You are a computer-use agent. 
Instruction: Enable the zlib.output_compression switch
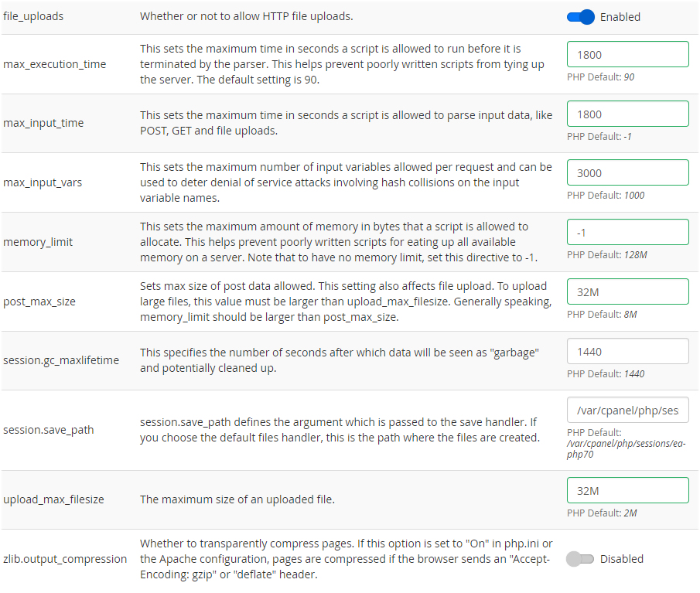(580, 559)
